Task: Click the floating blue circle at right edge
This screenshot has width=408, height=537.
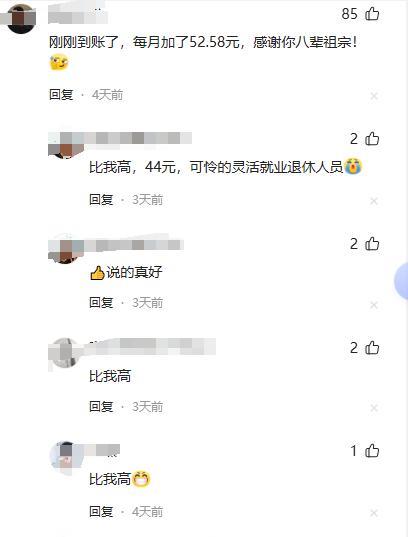Action: pos(401,282)
